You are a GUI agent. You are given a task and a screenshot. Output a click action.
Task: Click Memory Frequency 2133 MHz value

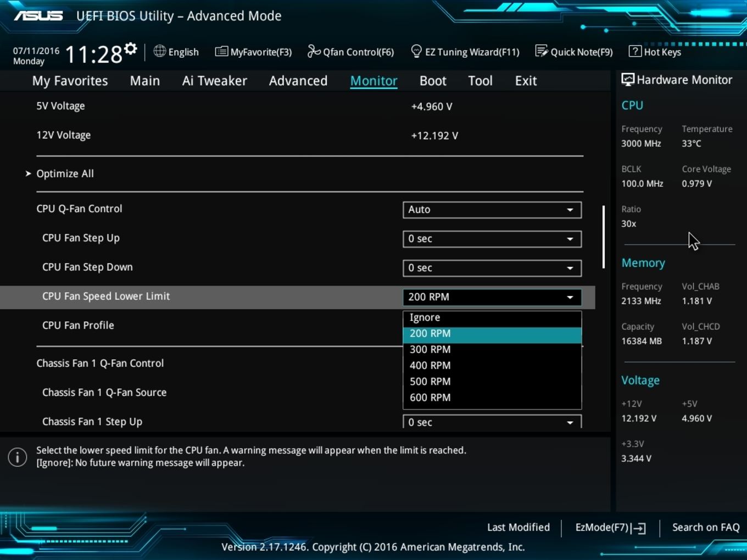pos(641,301)
